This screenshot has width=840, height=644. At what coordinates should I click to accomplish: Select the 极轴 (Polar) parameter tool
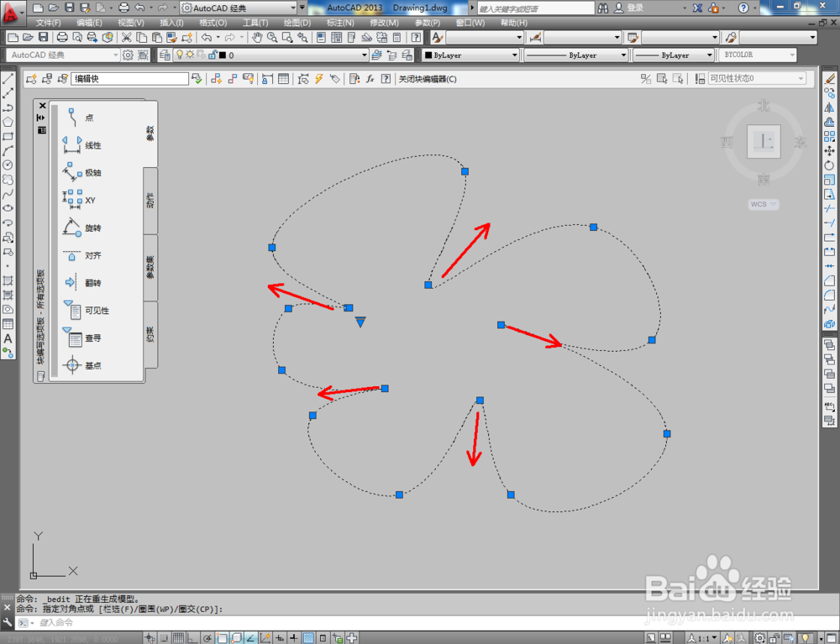click(81, 173)
